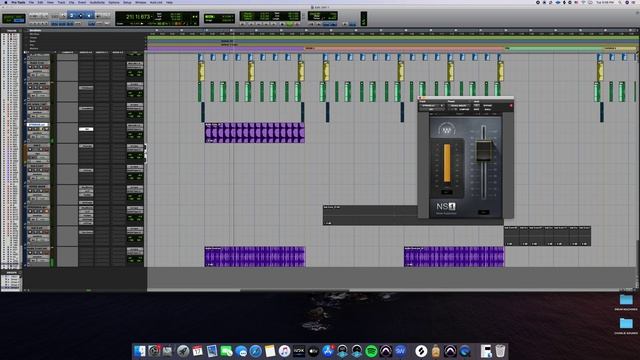The height and width of the screenshot is (360, 640).
Task: Open App Store from the Dock
Action: click(x=328, y=351)
